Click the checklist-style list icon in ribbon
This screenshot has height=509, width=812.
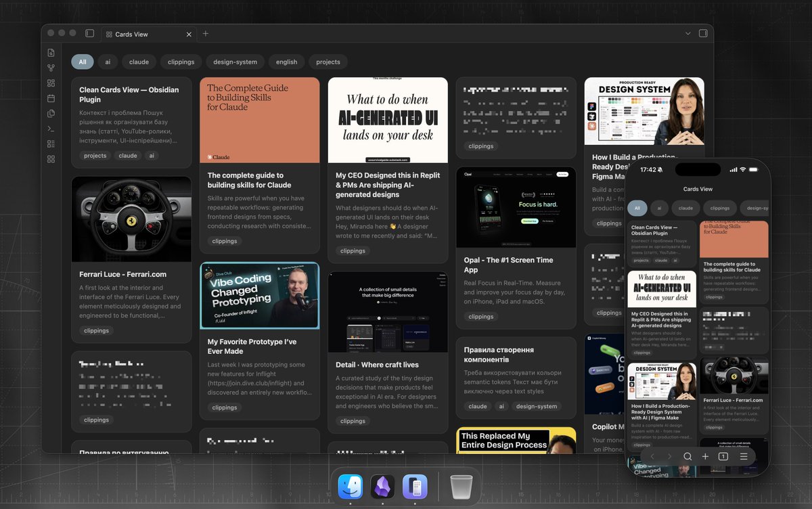coord(51,143)
